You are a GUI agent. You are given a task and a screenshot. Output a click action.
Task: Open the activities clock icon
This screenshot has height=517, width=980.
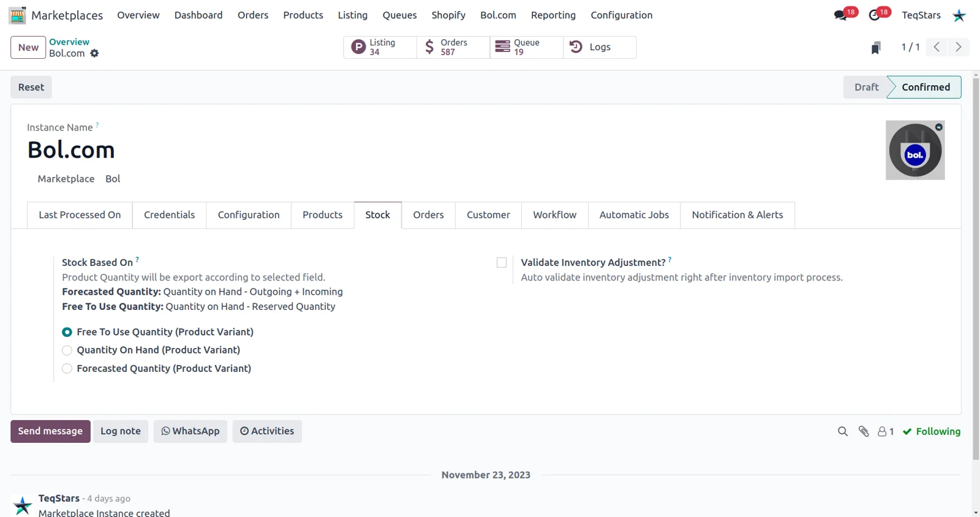click(875, 15)
